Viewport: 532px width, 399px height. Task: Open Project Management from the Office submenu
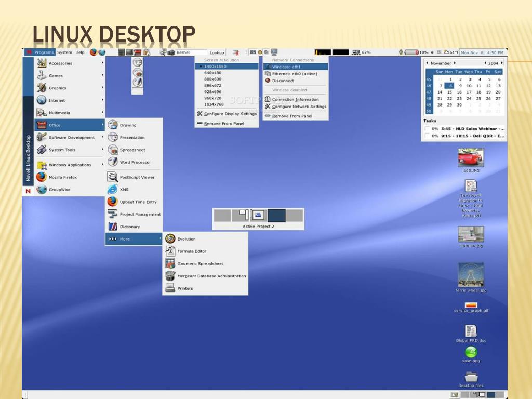pyautogui.click(x=134, y=215)
